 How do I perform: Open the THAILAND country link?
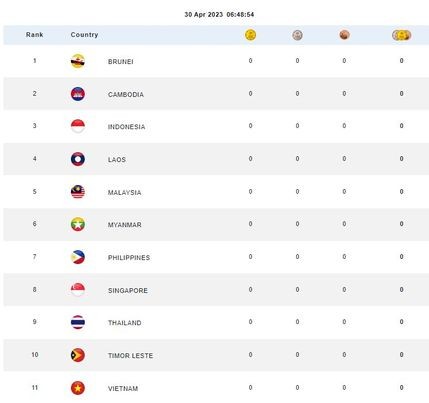(x=125, y=323)
